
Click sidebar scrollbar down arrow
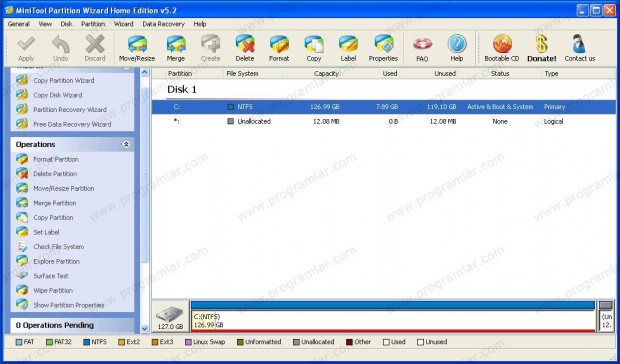pyautogui.click(x=145, y=328)
